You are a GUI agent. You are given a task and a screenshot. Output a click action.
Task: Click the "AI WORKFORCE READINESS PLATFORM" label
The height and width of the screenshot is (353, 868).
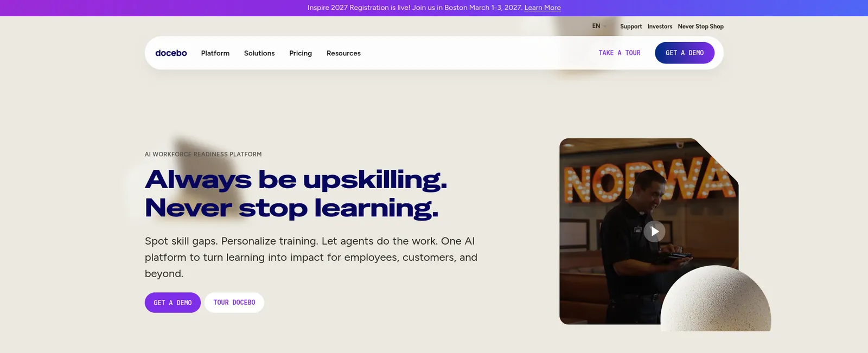(x=203, y=154)
